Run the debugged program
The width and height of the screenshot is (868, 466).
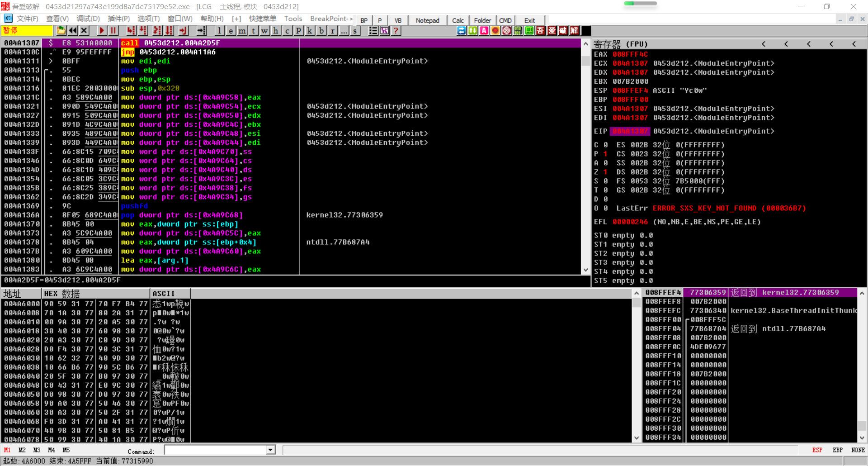101,30
